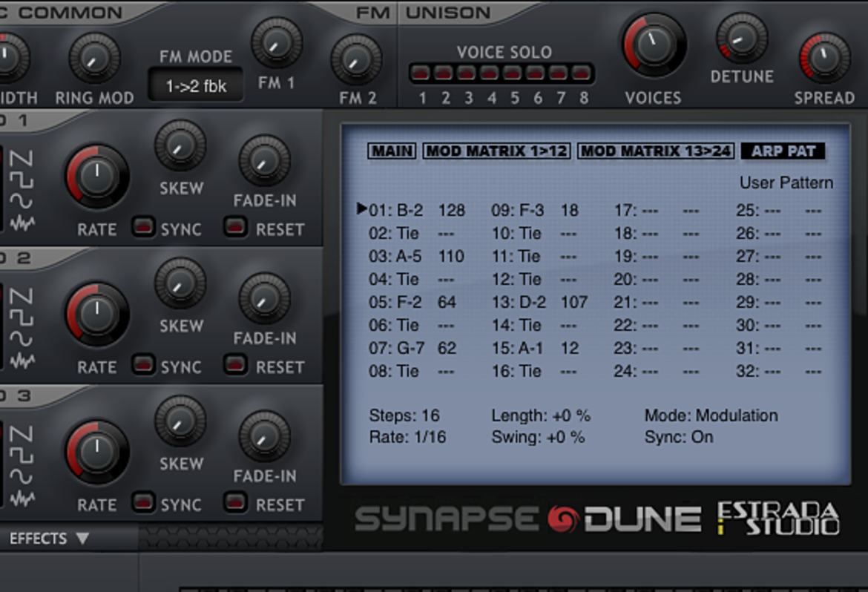Select random noise waveform icon in LFO 3
This screenshot has height=592, width=868.
click(22, 499)
